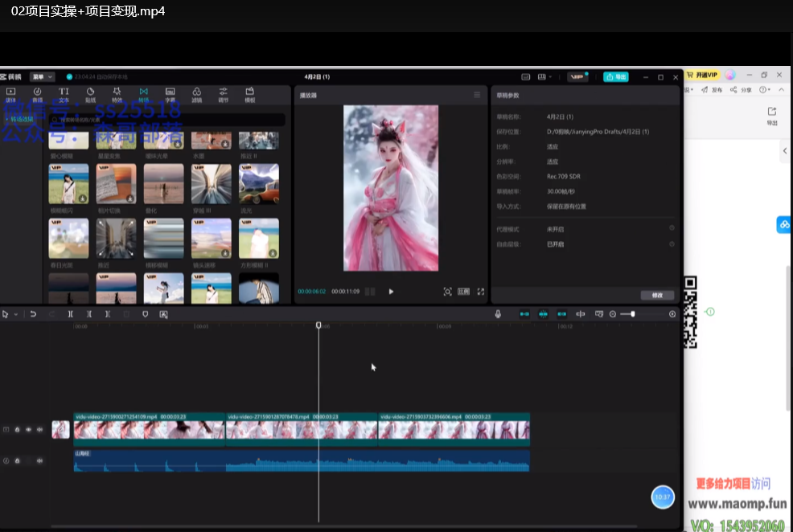The image size is (793, 532).
Task: Click the zoom-in timeline button
Action: (x=672, y=314)
